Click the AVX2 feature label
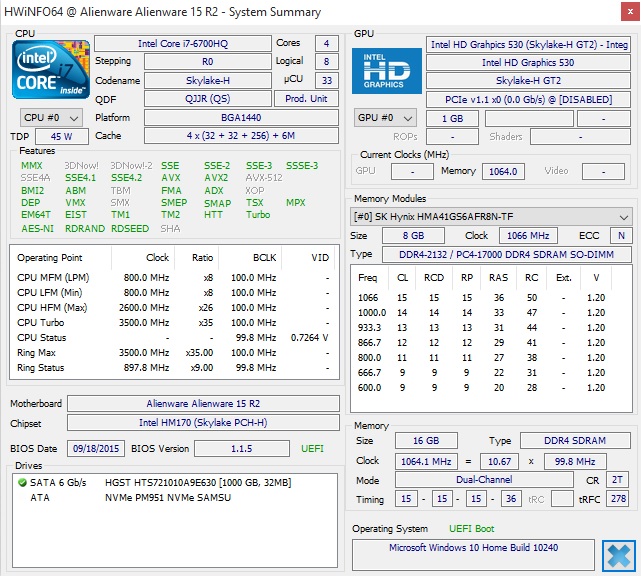641x576 pixels. point(216,178)
